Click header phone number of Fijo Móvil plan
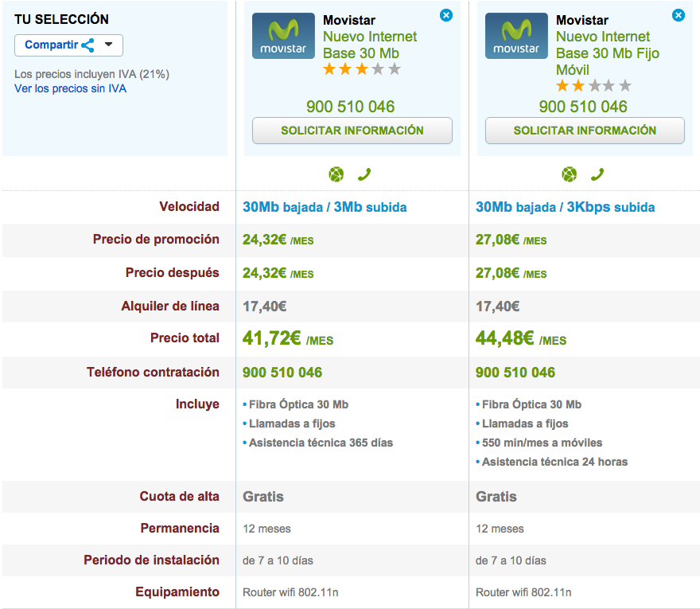This screenshot has height=609, width=700. coord(583,107)
